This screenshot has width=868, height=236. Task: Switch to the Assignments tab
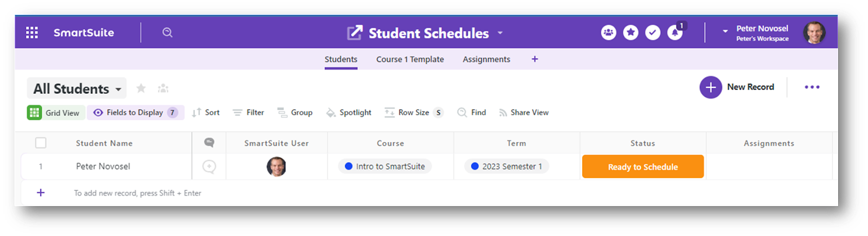coord(486,59)
